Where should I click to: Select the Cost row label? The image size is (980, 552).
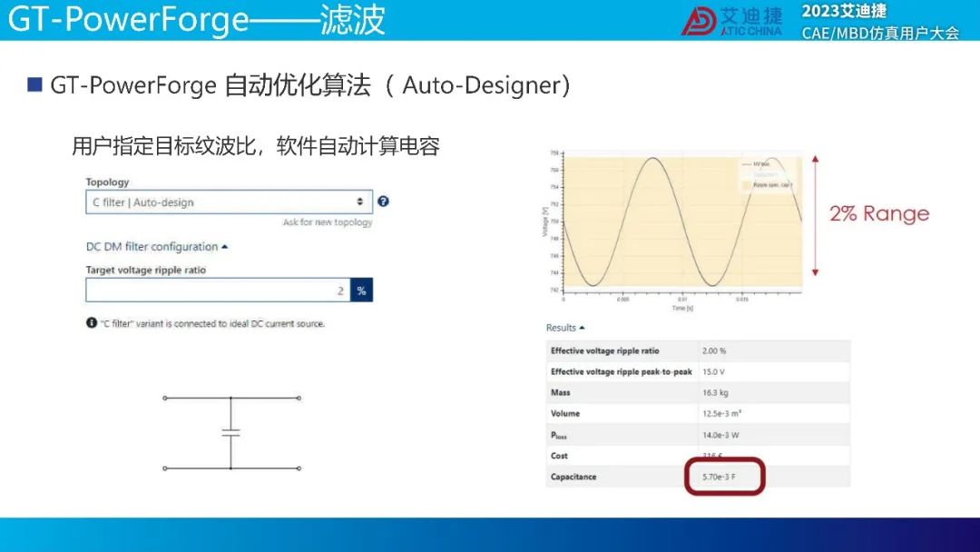click(x=559, y=456)
